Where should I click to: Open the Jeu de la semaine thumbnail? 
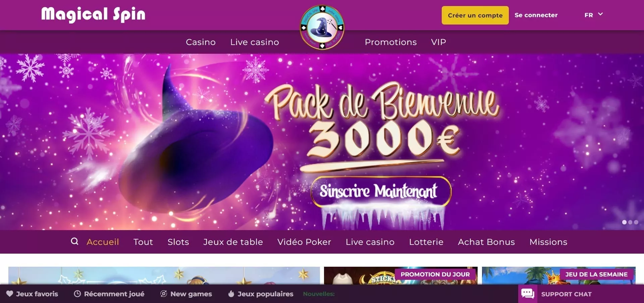(x=559, y=275)
